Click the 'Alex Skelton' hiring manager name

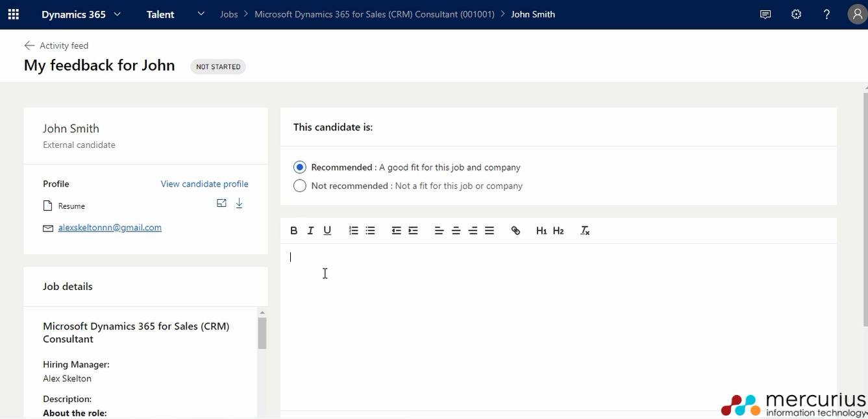tap(67, 379)
